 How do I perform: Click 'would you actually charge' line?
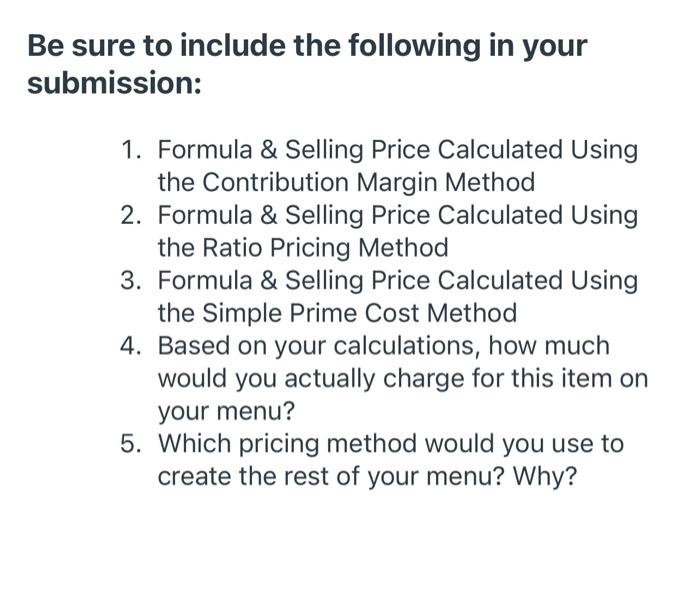tap(402, 379)
